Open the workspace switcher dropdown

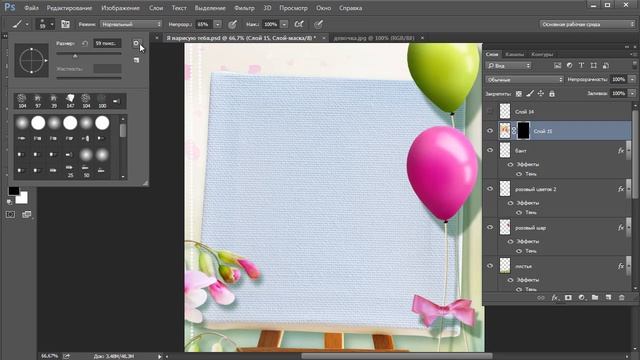(587, 24)
